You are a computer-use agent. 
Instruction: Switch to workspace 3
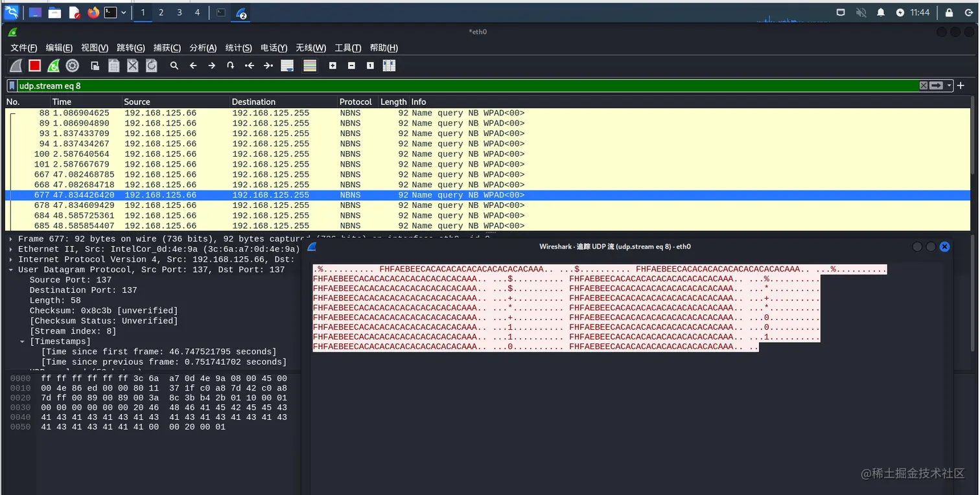pyautogui.click(x=180, y=12)
